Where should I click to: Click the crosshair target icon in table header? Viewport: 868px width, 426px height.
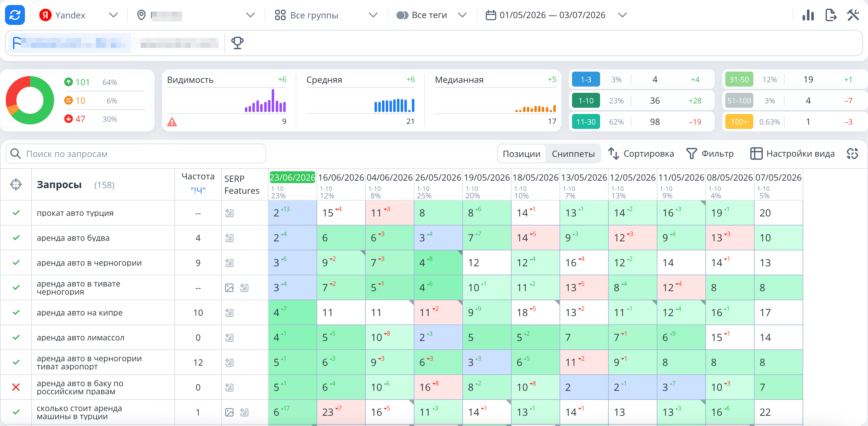click(16, 185)
